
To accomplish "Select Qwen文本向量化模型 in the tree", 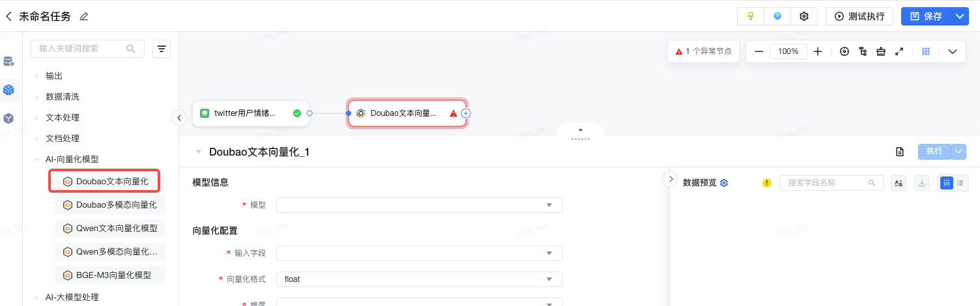I will click(x=117, y=229).
